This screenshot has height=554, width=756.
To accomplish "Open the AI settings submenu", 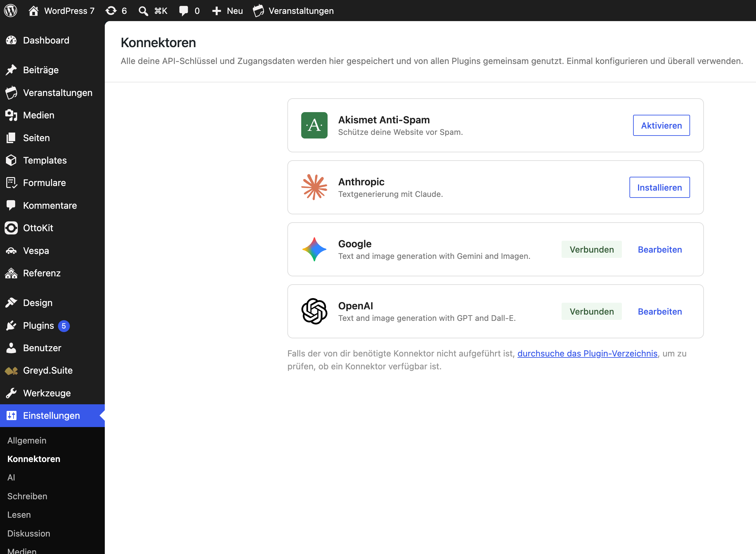I will point(11,477).
